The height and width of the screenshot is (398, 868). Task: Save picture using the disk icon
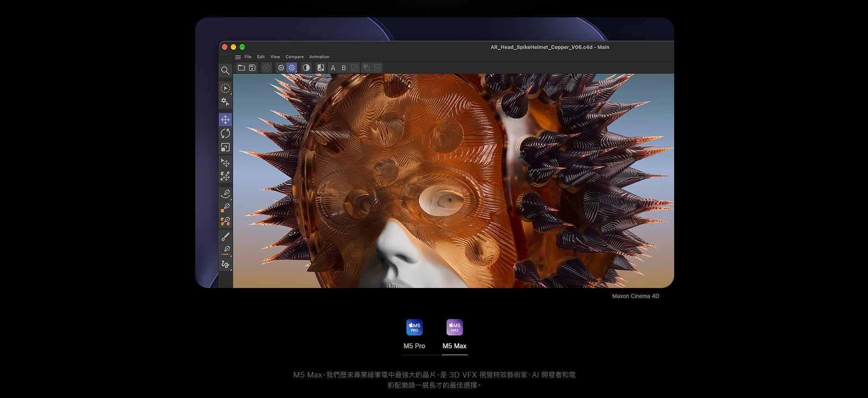(252, 68)
